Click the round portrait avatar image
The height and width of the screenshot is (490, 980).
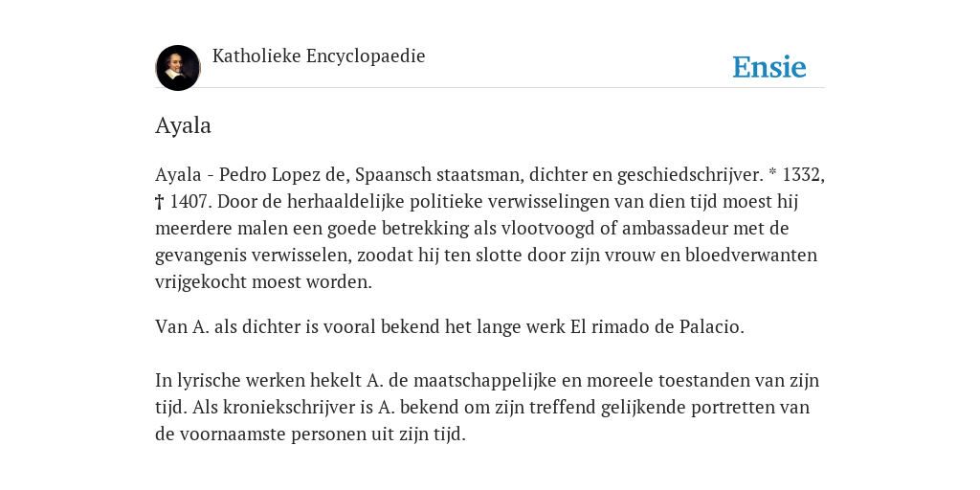(178, 68)
